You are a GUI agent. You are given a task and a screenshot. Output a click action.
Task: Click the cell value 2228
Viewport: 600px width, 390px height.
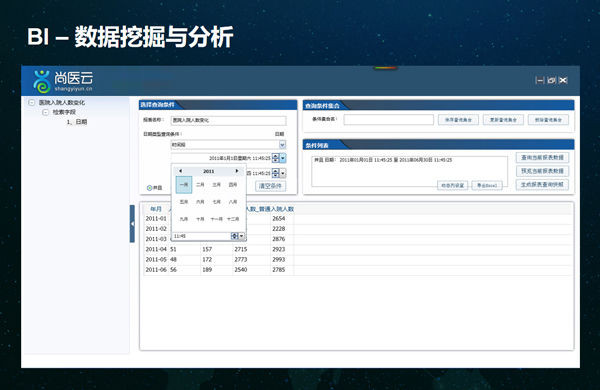pos(279,229)
